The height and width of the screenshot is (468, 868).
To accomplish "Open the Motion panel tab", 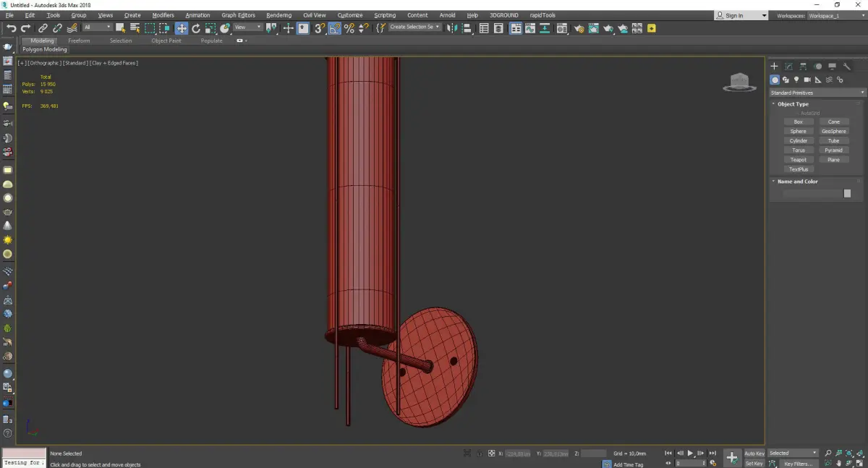I will (817, 67).
